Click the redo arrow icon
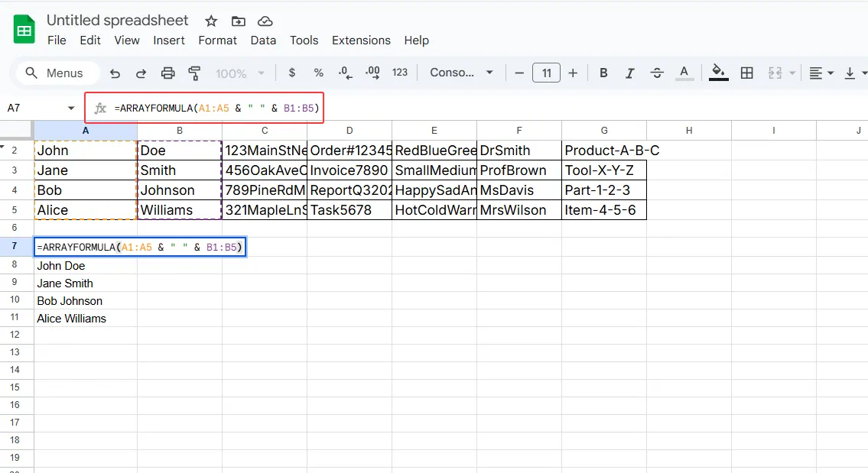868x473 pixels. (141, 73)
